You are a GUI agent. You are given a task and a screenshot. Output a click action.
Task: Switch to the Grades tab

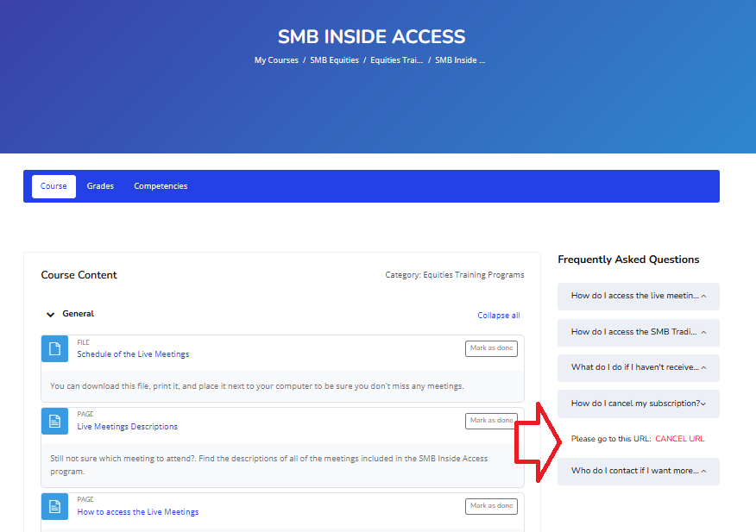tap(100, 186)
